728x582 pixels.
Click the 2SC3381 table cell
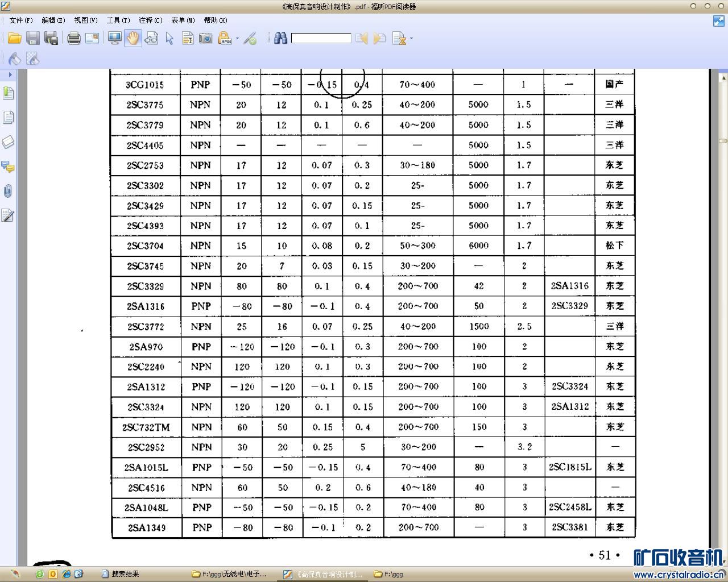[x=570, y=527]
